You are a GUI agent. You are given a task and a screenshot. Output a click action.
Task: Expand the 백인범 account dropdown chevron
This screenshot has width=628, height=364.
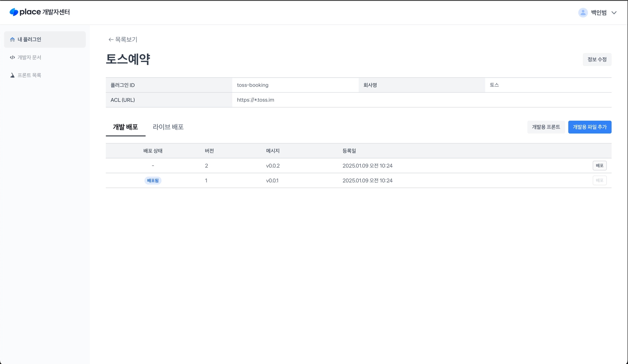(x=614, y=13)
